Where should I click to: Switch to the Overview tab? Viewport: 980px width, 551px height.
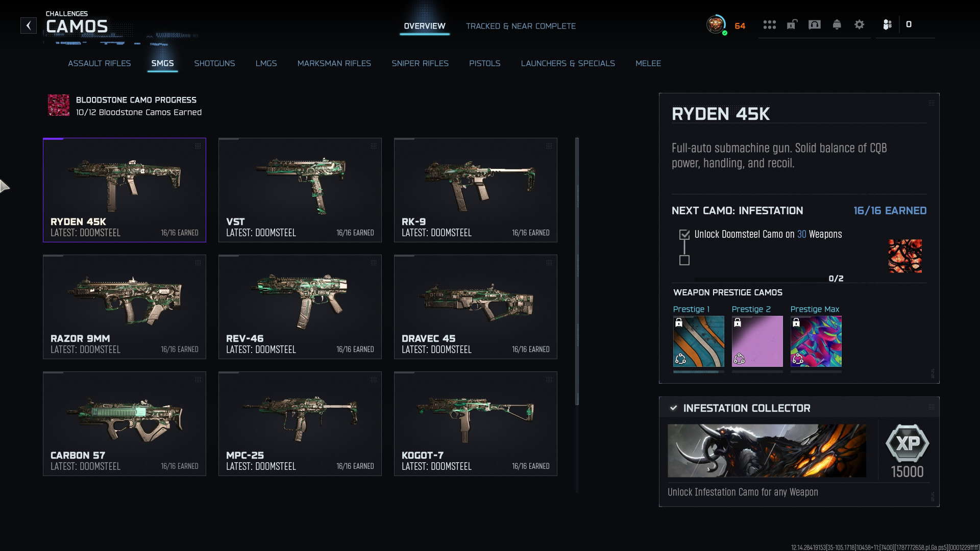coord(425,26)
